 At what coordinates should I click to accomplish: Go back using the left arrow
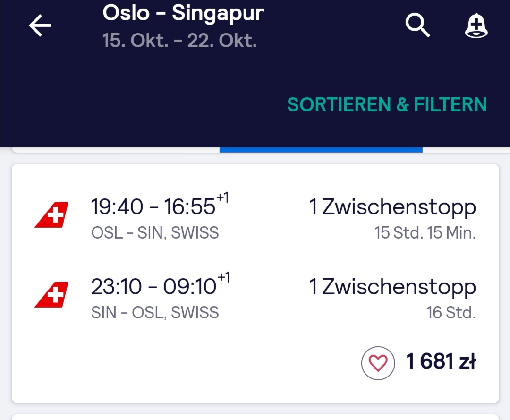[x=40, y=26]
